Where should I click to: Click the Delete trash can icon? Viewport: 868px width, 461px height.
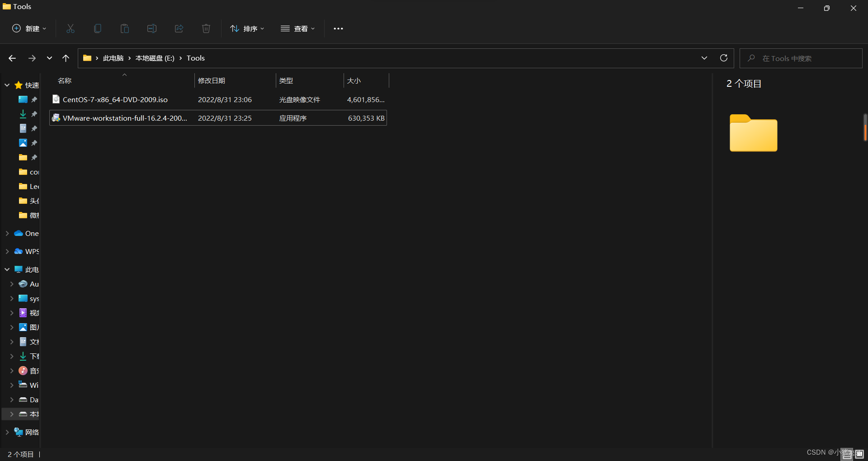[x=206, y=28]
